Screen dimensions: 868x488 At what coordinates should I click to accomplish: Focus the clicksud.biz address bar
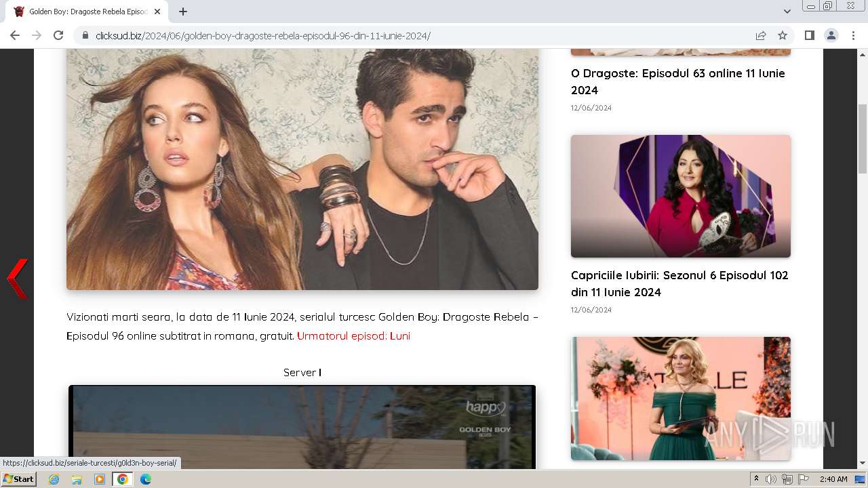420,35
